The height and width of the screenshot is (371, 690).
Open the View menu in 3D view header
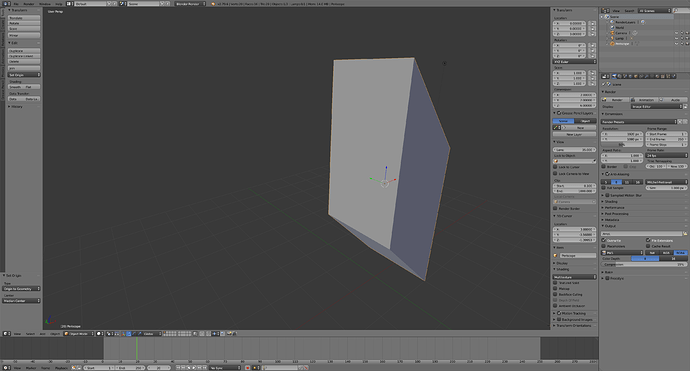[17, 334]
